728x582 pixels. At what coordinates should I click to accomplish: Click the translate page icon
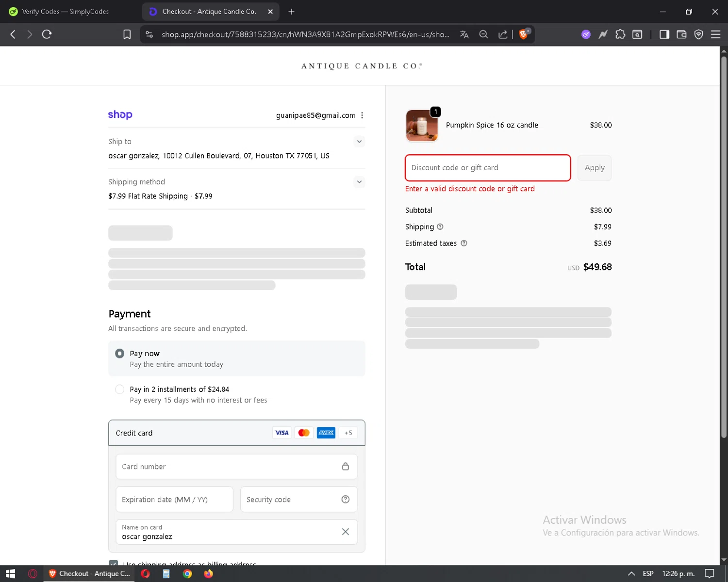pos(464,34)
